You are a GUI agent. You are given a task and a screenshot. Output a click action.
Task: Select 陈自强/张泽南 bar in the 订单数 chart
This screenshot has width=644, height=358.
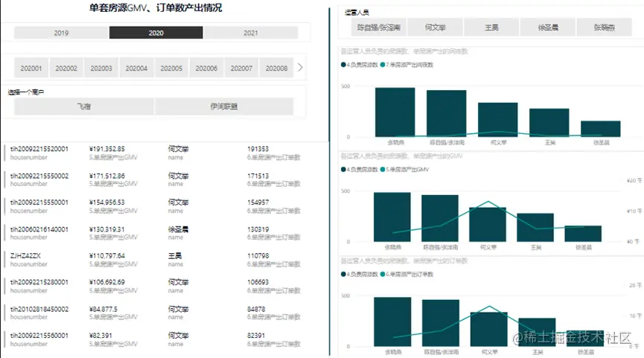(x=441, y=323)
